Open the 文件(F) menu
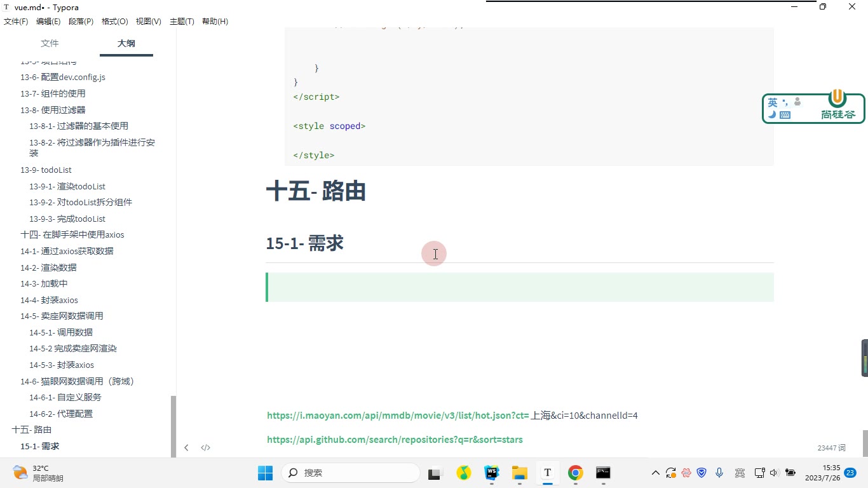The image size is (868, 488). click(x=16, y=22)
